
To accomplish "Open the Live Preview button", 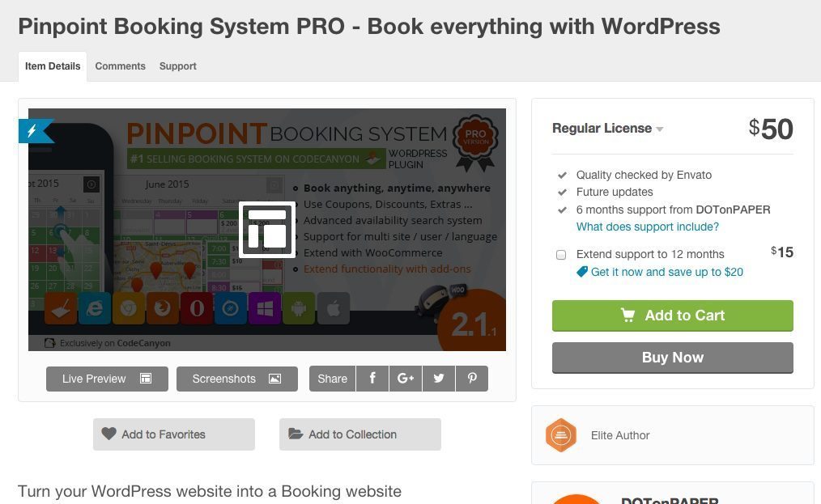I will (107, 379).
